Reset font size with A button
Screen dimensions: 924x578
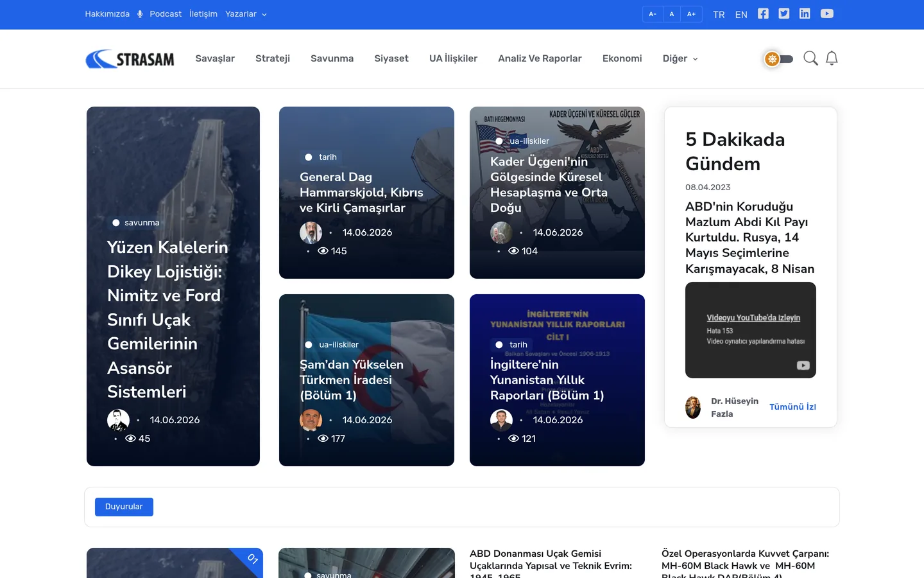click(x=672, y=14)
